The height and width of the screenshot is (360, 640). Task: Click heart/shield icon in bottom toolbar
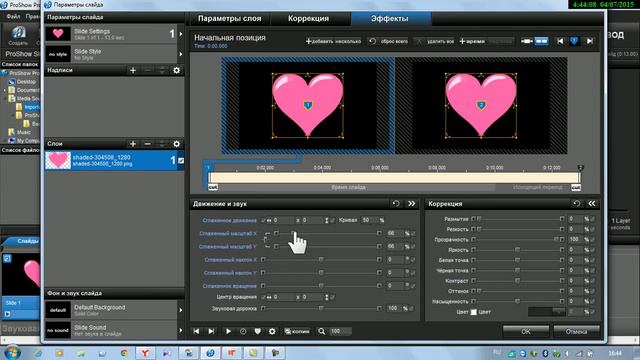pyautogui.click(x=258, y=331)
